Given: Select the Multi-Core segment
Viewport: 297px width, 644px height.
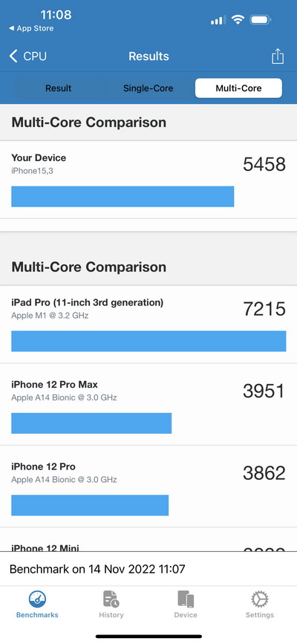Looking at the screenshot, I should (x=238, y=88).
